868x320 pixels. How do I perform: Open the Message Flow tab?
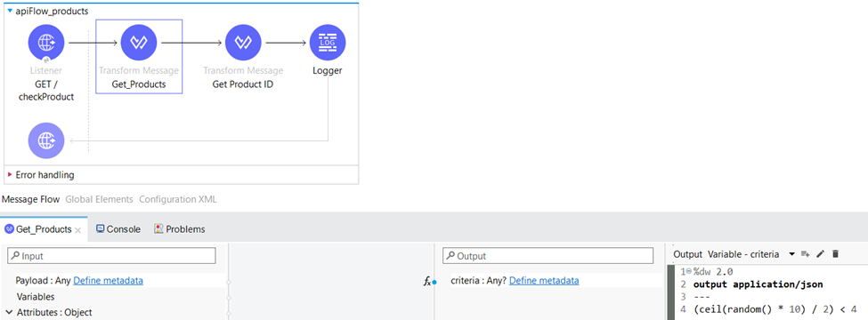click(31, 199)
